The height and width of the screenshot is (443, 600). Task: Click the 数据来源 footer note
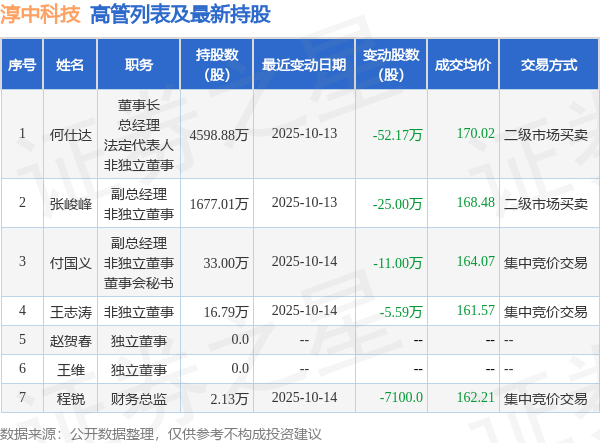(161, 434)
